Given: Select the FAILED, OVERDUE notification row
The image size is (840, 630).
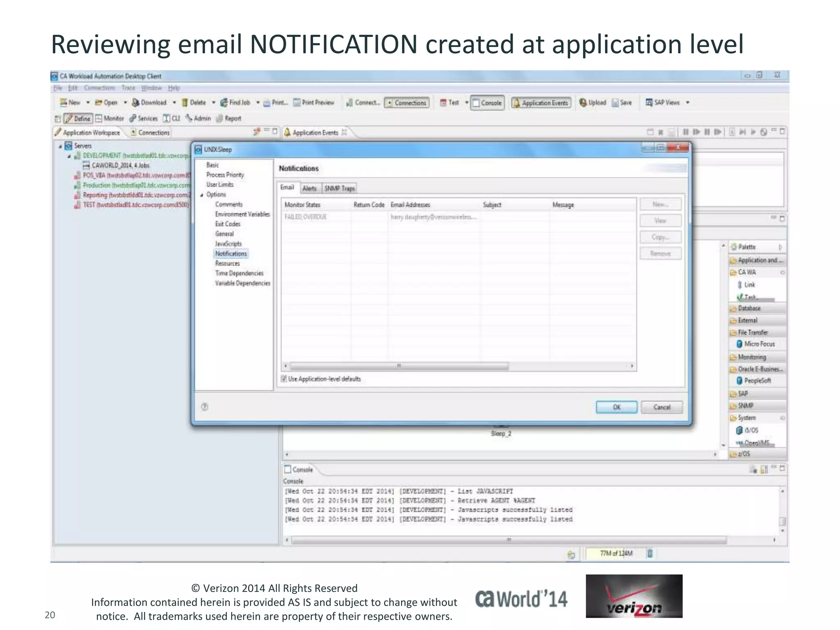Looking at the screenshot, I should (459, 217).
